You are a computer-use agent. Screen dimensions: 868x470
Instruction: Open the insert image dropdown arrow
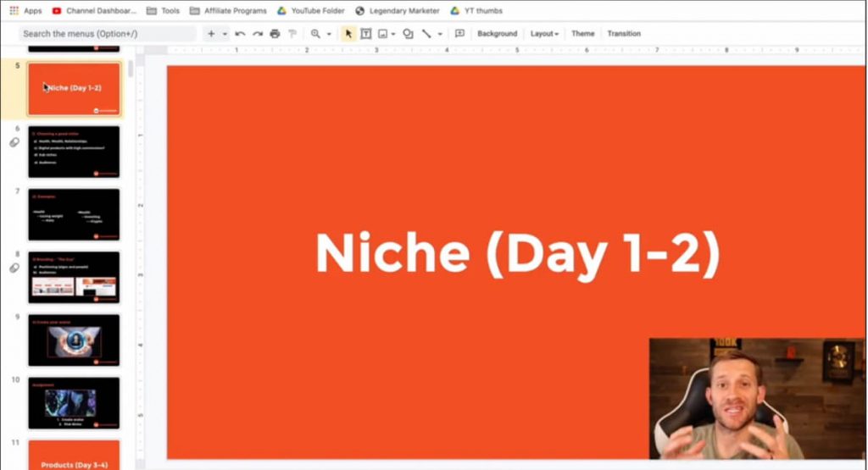point(393,34)
